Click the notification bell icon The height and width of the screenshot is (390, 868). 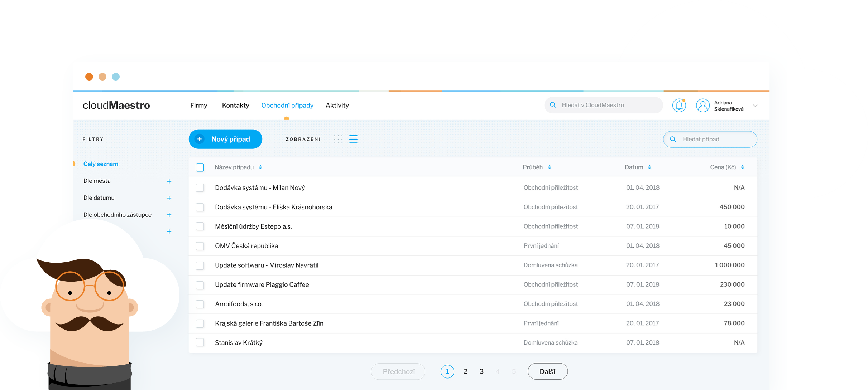679,105
